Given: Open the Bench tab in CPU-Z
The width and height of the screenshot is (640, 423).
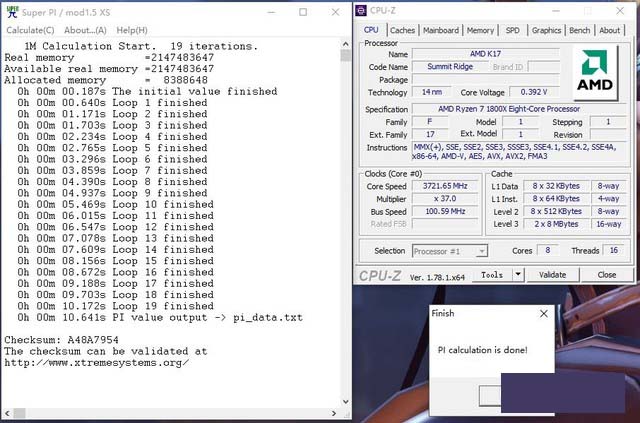Looking at the screenshot, I should click(x=579, y=30).
